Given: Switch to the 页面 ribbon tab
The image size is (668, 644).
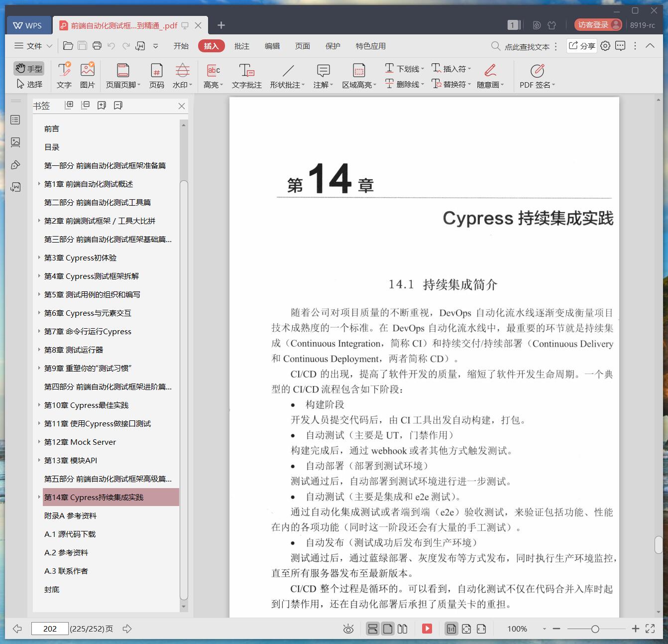Looking at the screenshot, I should coord(302,46).
